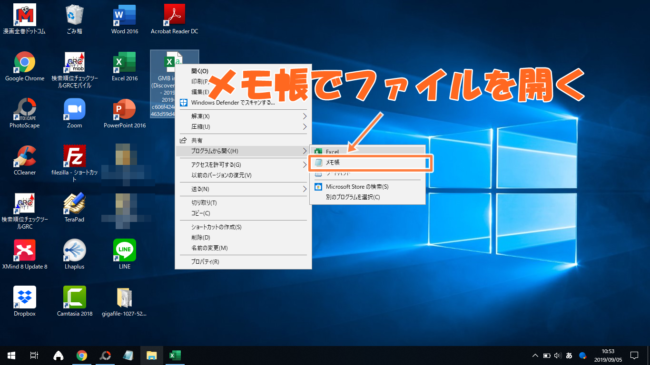Image resolution: width=650 pixels, height=365 pixels.
Task: Choose 共有 in the context menu
Action: [243, 141]
